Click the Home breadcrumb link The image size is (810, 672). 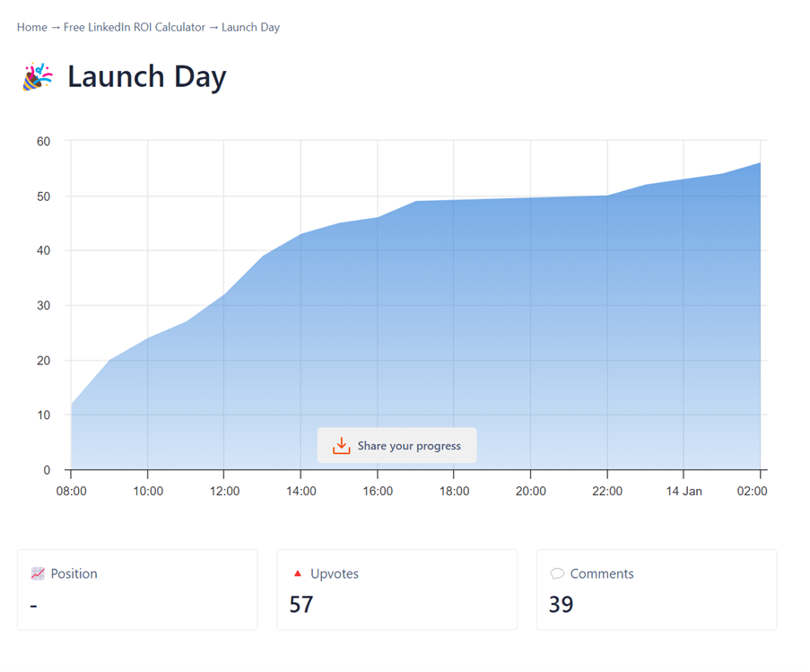32,28
